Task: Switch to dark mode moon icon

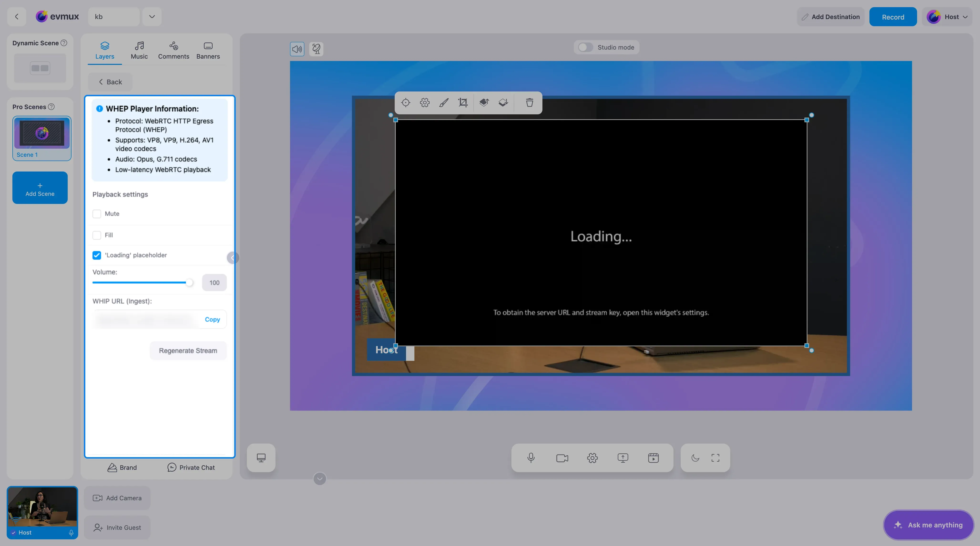Action: tap(695, 458)
